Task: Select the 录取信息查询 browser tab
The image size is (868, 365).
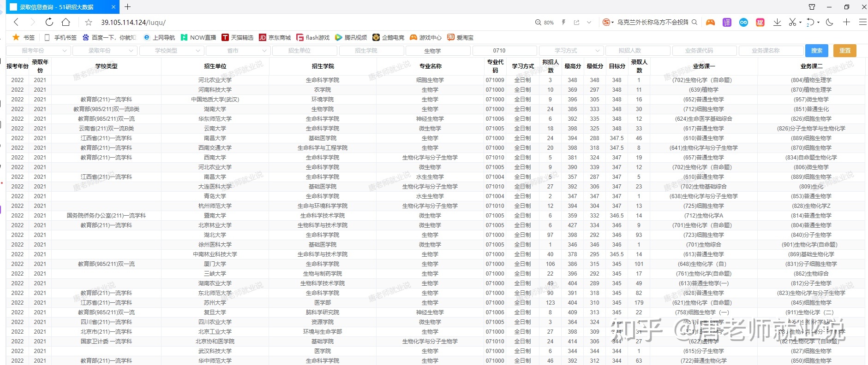Action: pyautogui.click(x=58, y=7)
